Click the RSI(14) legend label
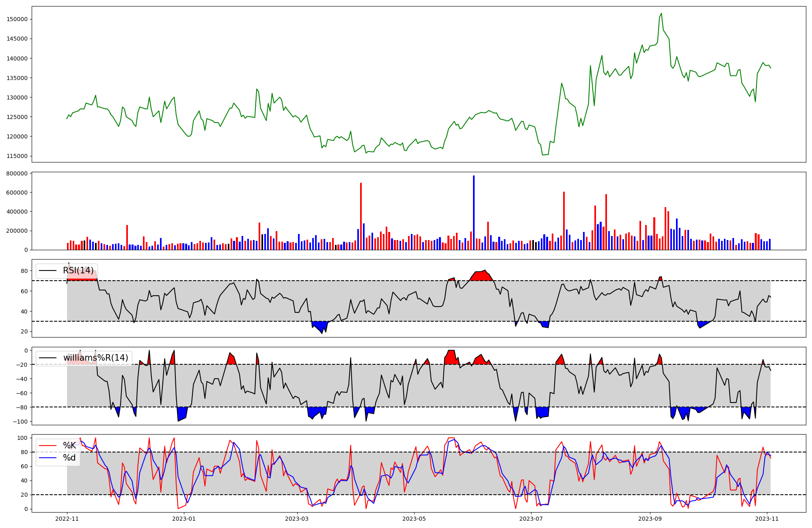 coord(78,270)
